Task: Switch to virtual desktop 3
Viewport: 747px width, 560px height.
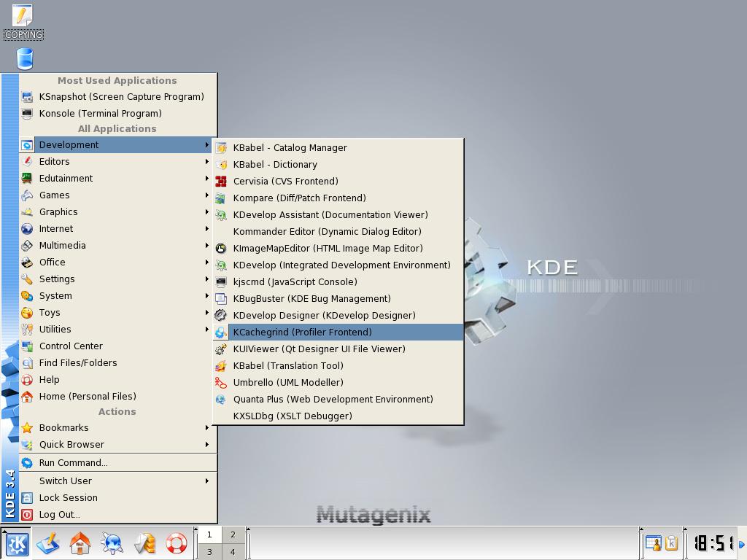Action: click(x=209, y=552)
